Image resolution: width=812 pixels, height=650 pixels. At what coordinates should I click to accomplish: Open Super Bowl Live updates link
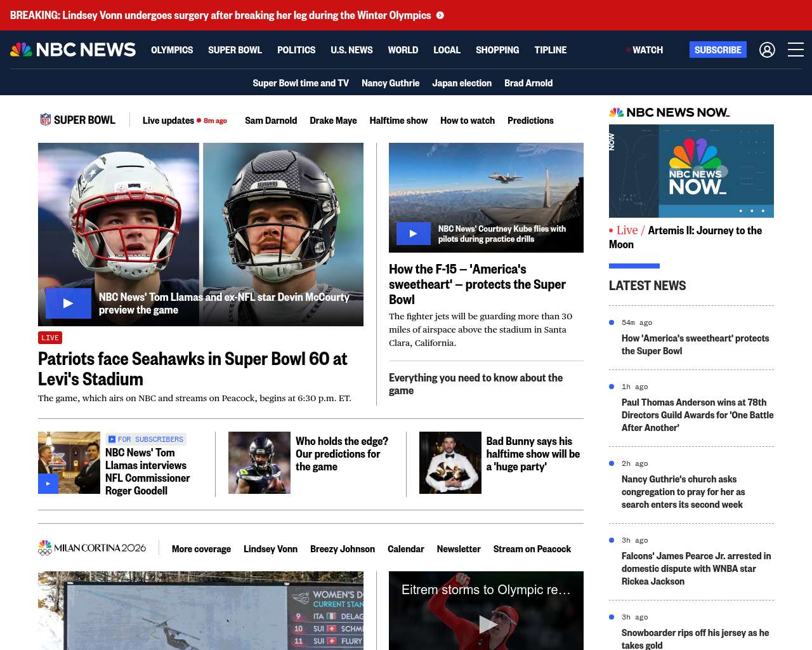(168, 121)
